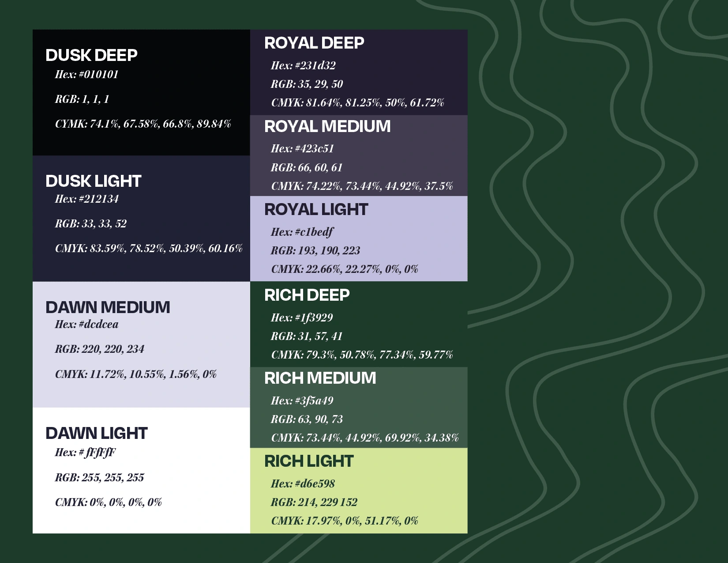Click the hex code #010101 text
728x563 pixels.
pyautogui.click(x=87, y=75)
